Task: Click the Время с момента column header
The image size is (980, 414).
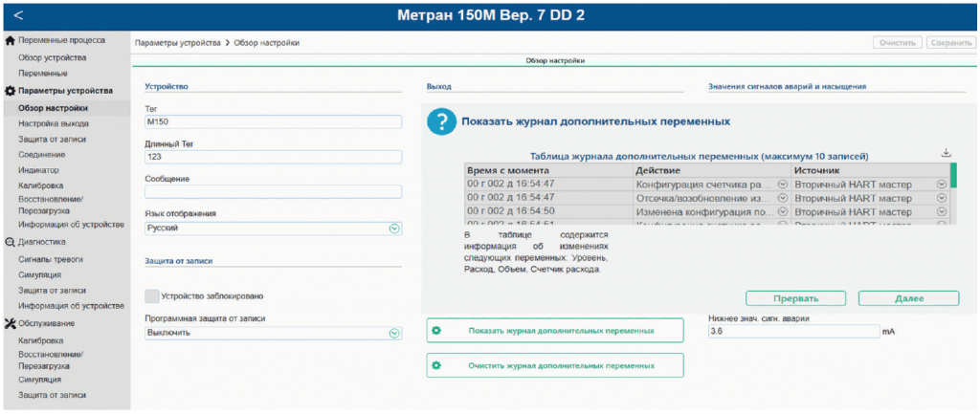Action: [548, 170]
